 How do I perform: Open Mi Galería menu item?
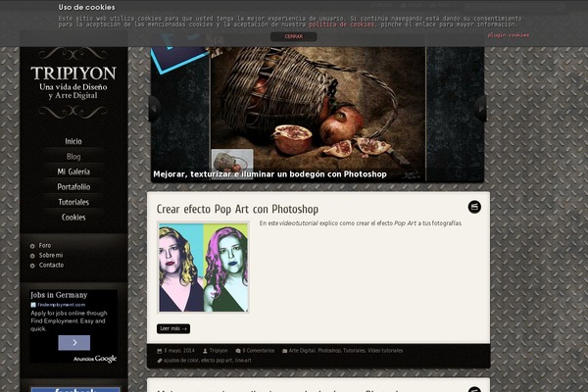coord(73,171)
